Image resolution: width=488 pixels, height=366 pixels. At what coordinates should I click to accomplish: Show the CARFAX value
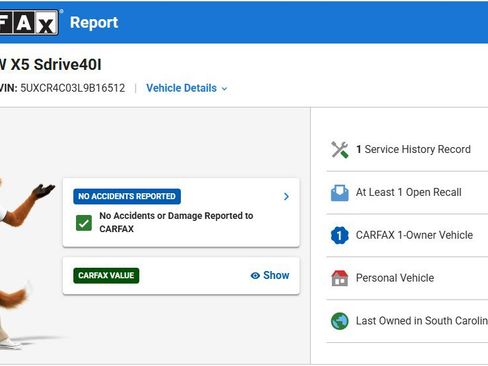(x=270, y=275)
